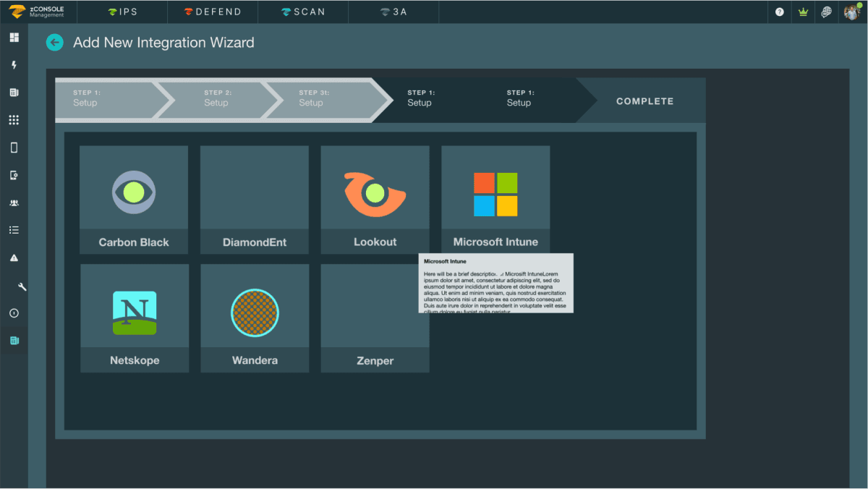Image resolution: width=868 pixels, height=489 pixels.
Task: Switch to the SCAN tab
Action: 302,12
